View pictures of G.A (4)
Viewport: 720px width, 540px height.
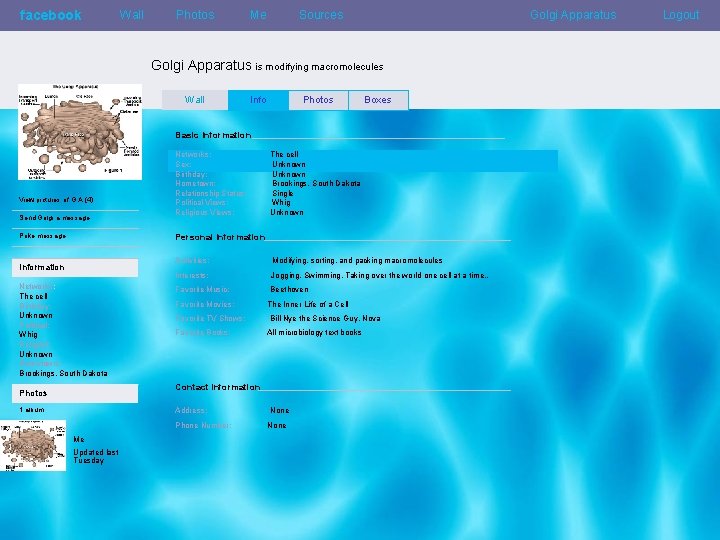tap(56, 200)
